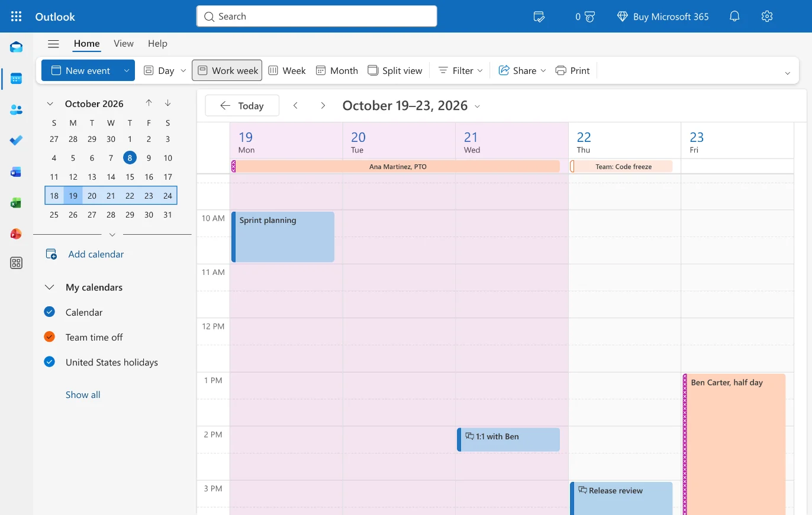The width and height of the screenshot is (812, 515).
Task: Switch to Week view
Action: pyautogui.click(x=287, y=70)
